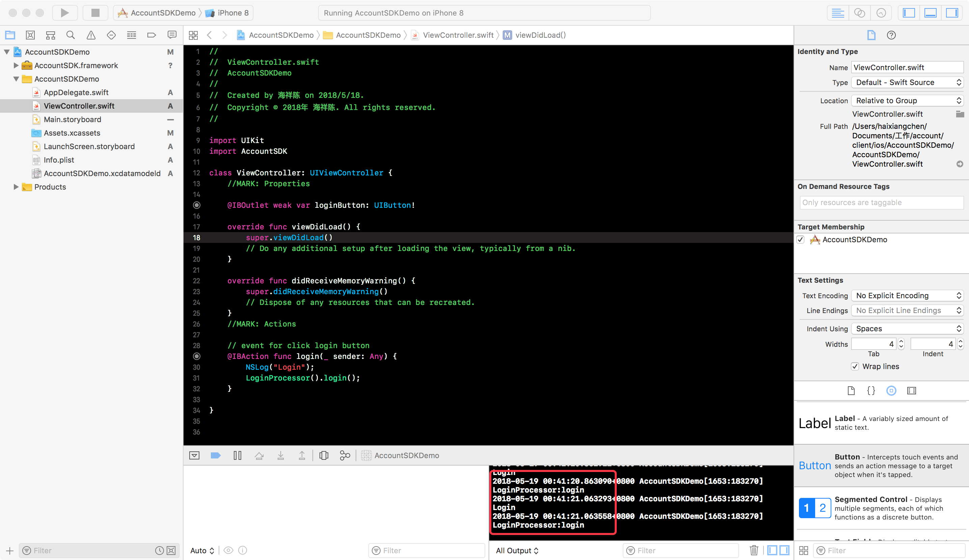
Task: Open the Report navigator
Action: pyautogui.click(x=172, y=35)
